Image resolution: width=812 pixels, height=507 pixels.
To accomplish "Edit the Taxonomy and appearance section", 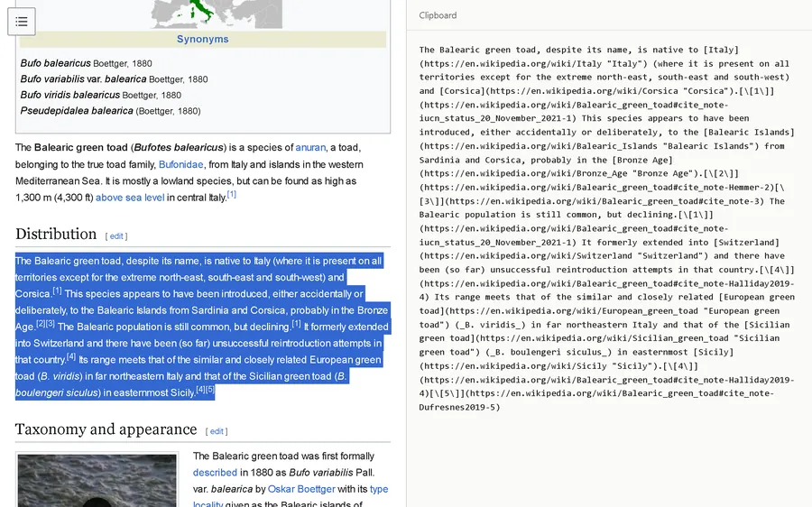I will tap(217, 431).
